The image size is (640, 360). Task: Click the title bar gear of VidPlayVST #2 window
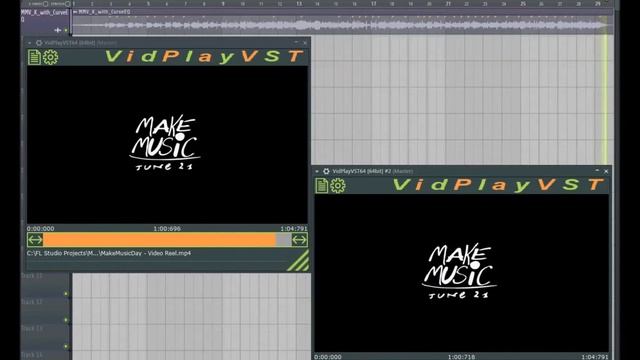326,171
